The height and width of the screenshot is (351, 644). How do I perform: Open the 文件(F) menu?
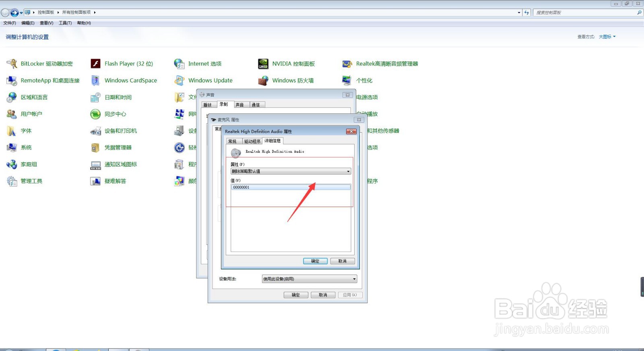click(x=10, y=23)
